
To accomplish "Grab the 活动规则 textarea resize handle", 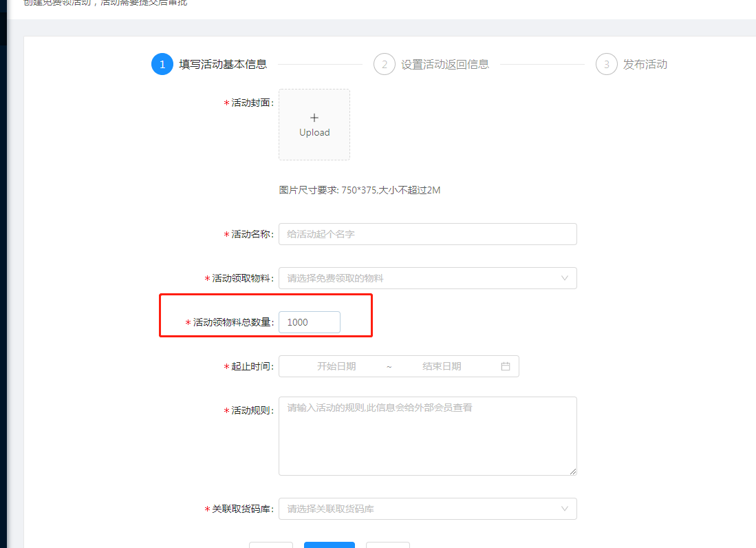I will (573, 472).
